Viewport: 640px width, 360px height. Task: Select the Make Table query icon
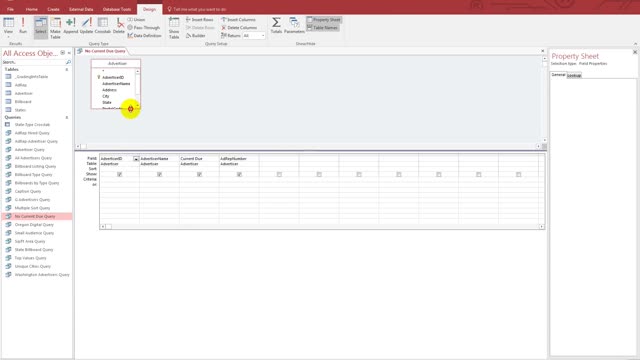tap(56, 28)
